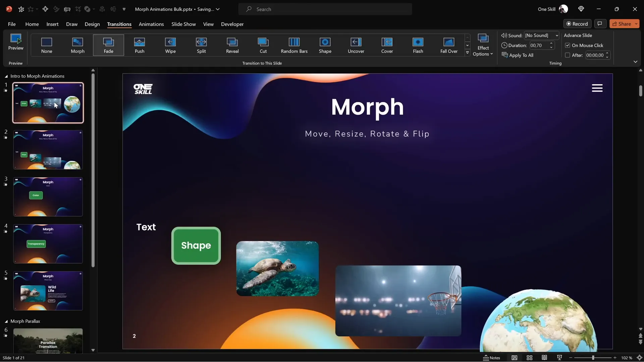Switch to Home tab
644x362 pixels.
pos(32,24)
